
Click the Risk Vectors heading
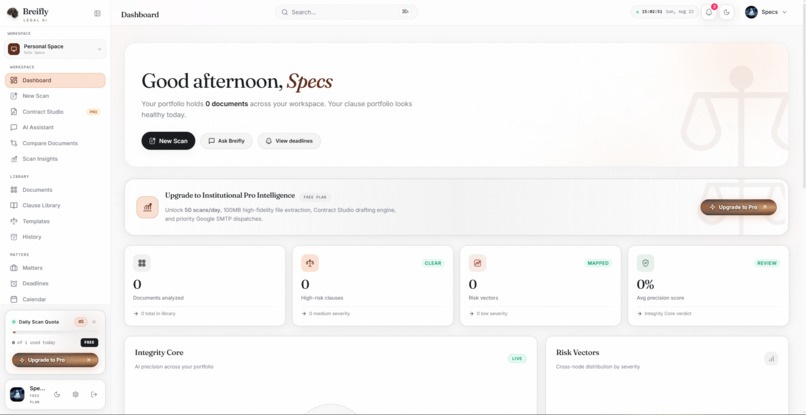coord(577,352)
